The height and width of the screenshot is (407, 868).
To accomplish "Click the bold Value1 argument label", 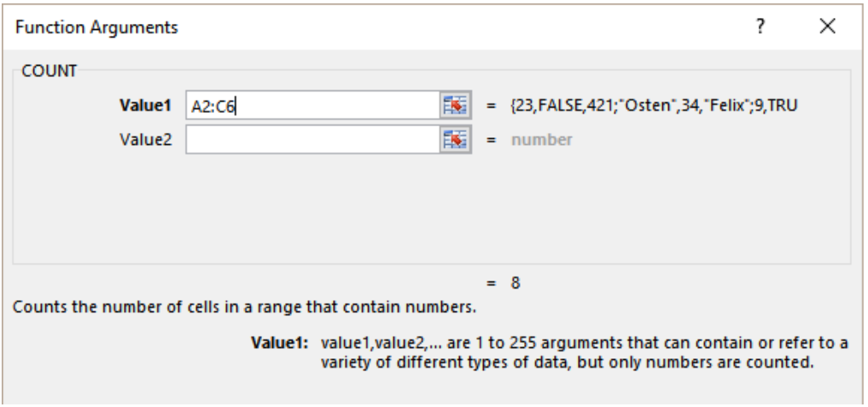I will (x=146, y=105).
